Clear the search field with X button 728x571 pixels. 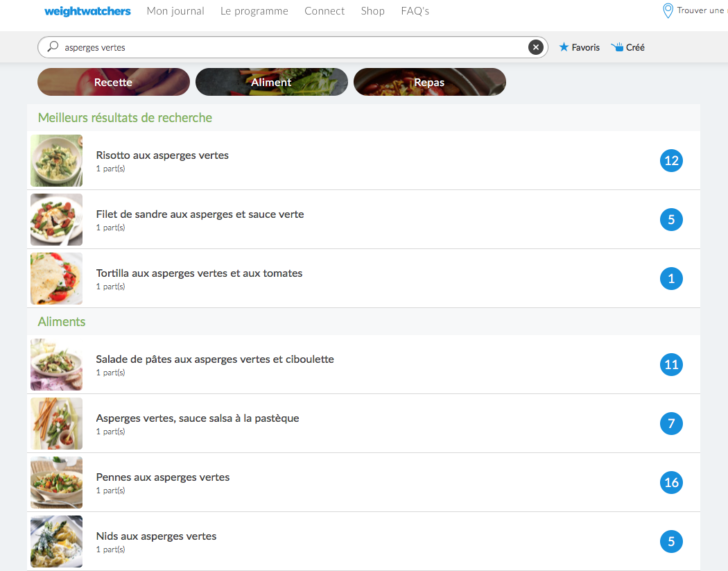535,47
